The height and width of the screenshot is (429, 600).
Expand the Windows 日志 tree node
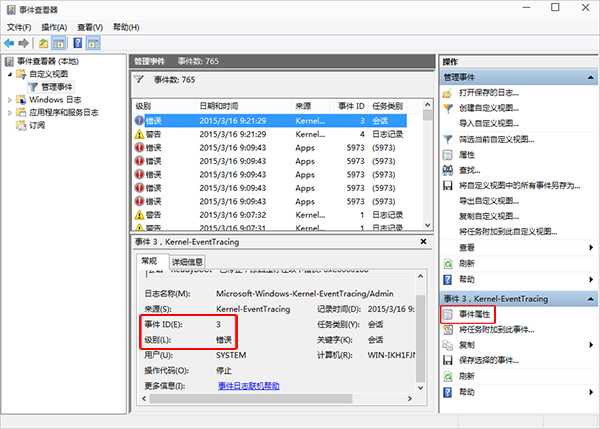point(10,100)
